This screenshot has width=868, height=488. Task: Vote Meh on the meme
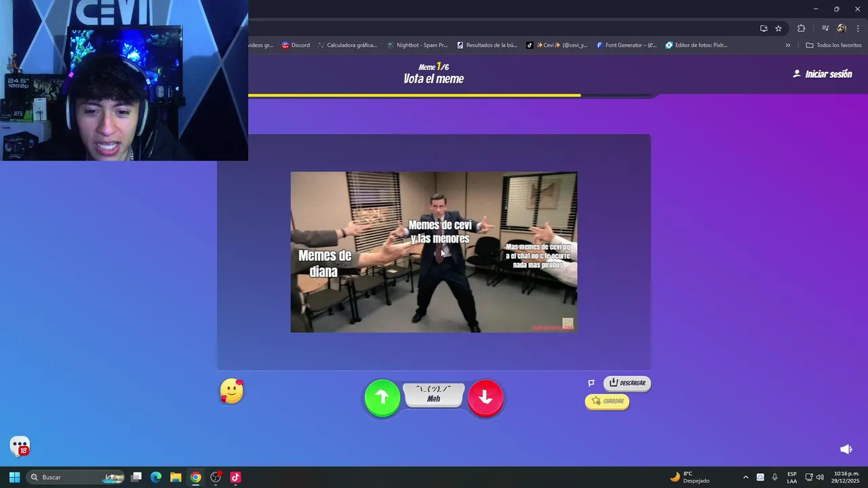pos(434,394)
